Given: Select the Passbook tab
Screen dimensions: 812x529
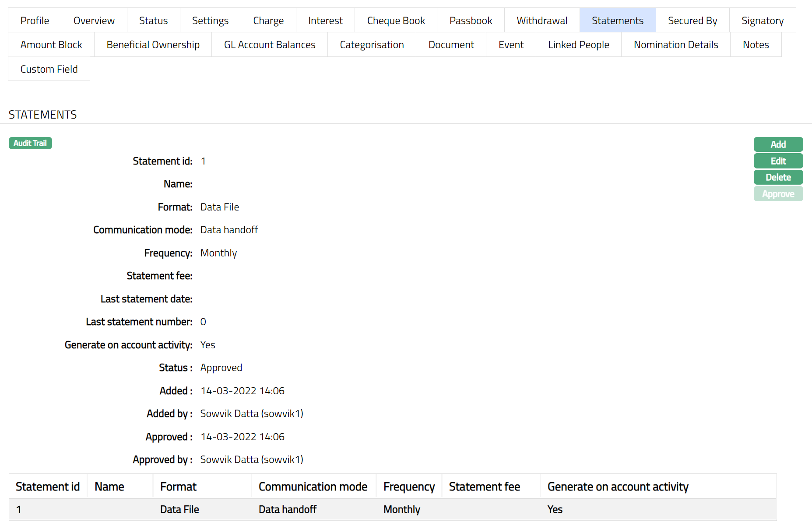Looking at the screenshot, I should (471, 21).
